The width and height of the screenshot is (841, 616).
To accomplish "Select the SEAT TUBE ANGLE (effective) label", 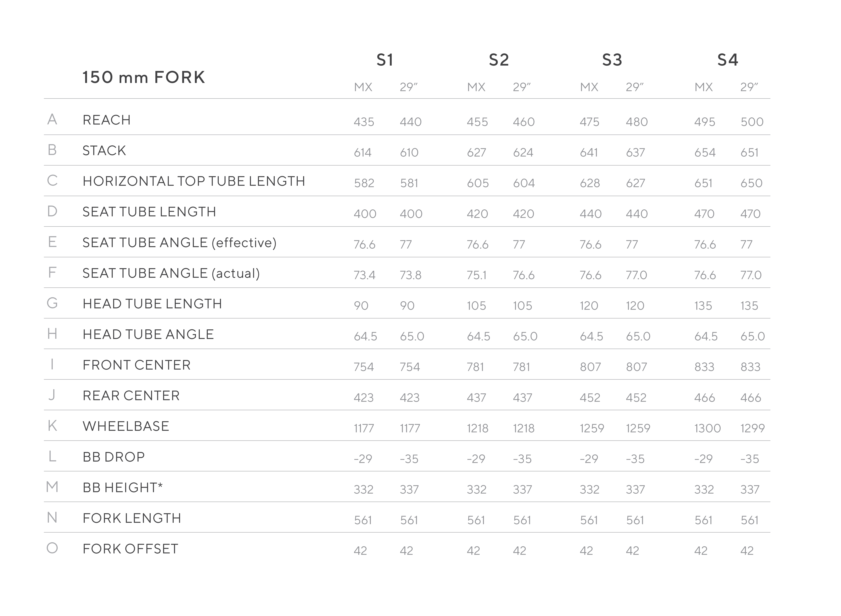I will [179, 243].
